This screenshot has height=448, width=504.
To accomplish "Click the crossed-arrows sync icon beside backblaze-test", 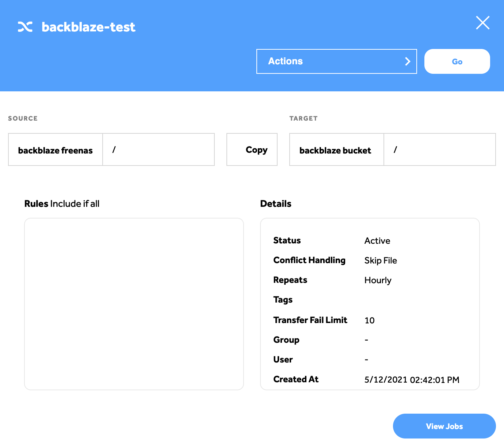I will (25, 27).
